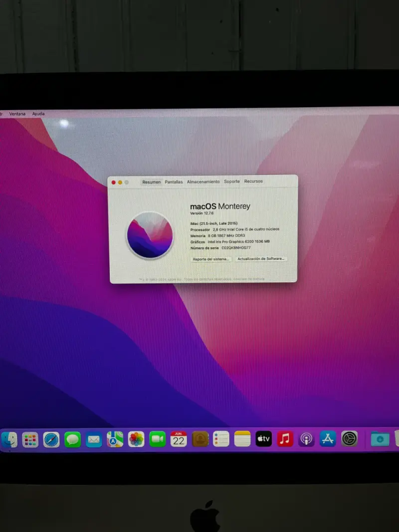Open Finder from the Dock
This screenshot has width=399, height=532.
coord(9,440)
